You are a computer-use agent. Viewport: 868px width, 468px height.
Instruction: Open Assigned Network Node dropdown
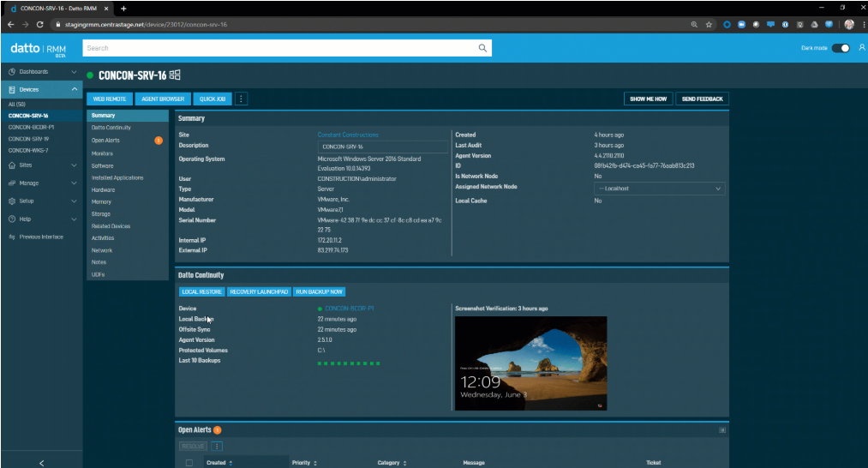[x=659, y=189]
